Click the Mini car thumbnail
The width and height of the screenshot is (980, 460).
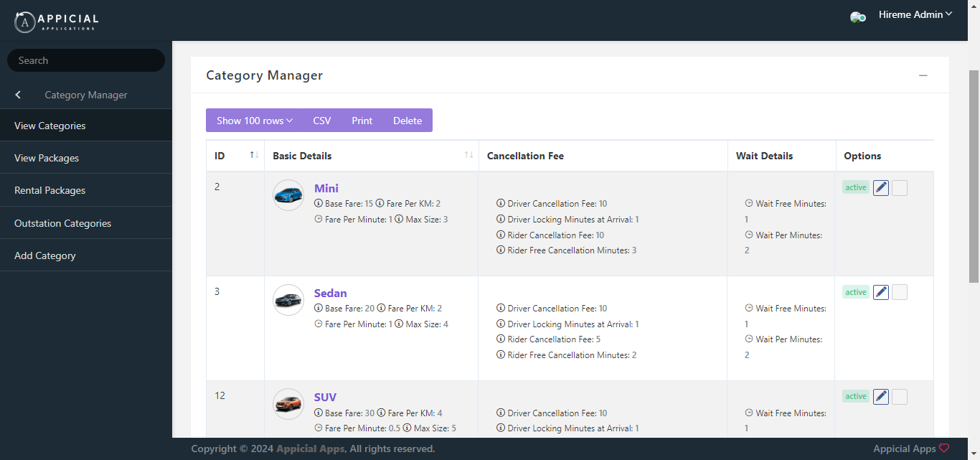(288, 195)
